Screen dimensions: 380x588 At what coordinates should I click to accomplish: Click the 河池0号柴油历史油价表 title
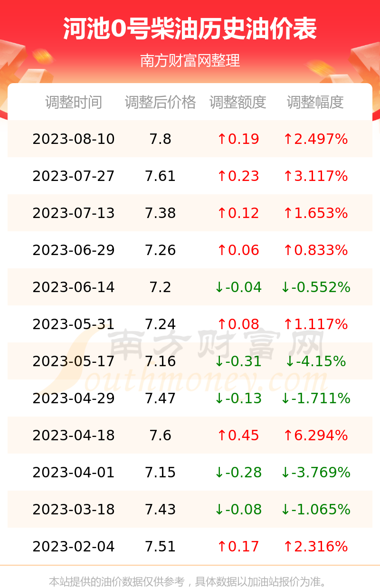(190, 29)
